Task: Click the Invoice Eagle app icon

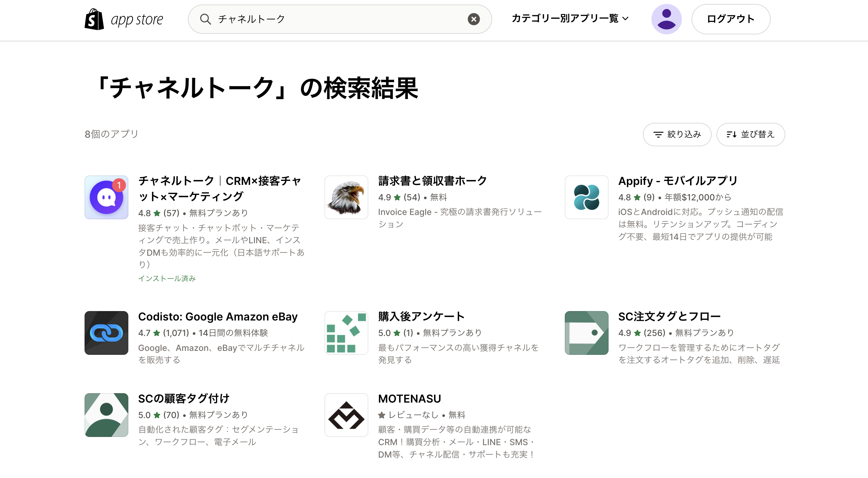Action: [x=346, y=197]
